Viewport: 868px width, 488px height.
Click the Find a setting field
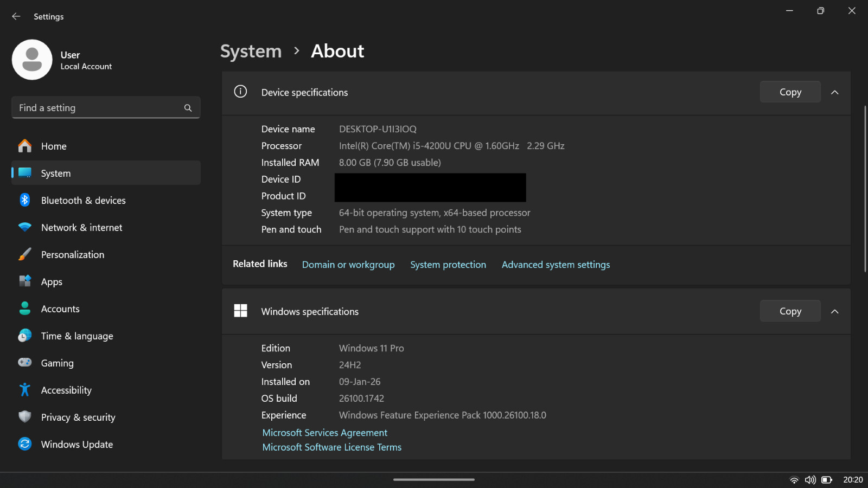(x=106, y=107)
